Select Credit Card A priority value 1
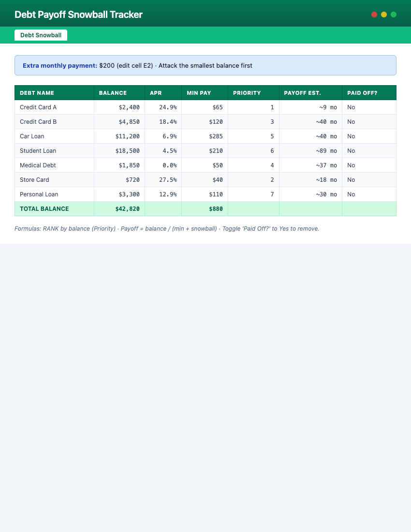 [x=253, y=107]
